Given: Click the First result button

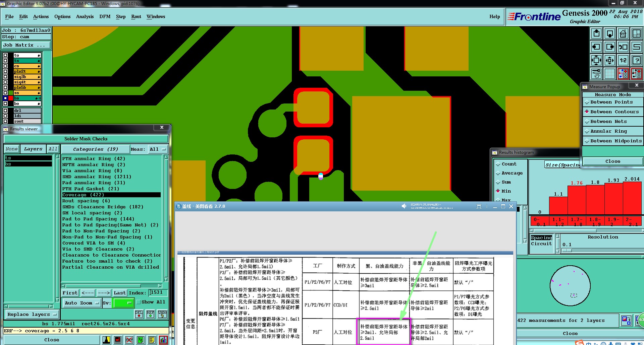Looking at the screenshot, I should [x=70, y=293].
